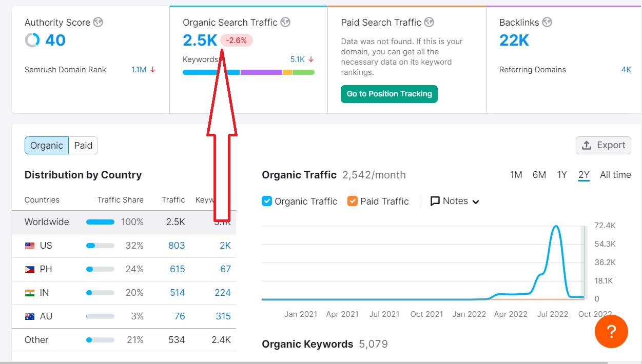The image size is (642, 364).
Task: Click the Paid Search Traffic info icon
Action: pos(430,23)
